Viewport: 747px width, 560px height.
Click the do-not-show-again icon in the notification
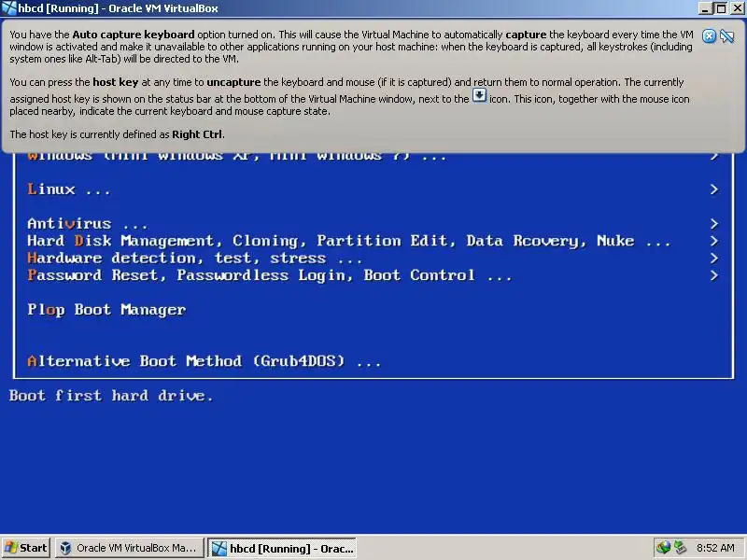coord(727,35)
